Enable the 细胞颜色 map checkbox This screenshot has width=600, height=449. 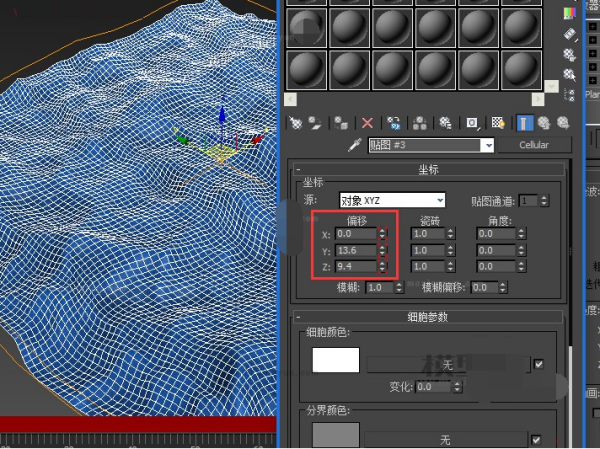539,364
